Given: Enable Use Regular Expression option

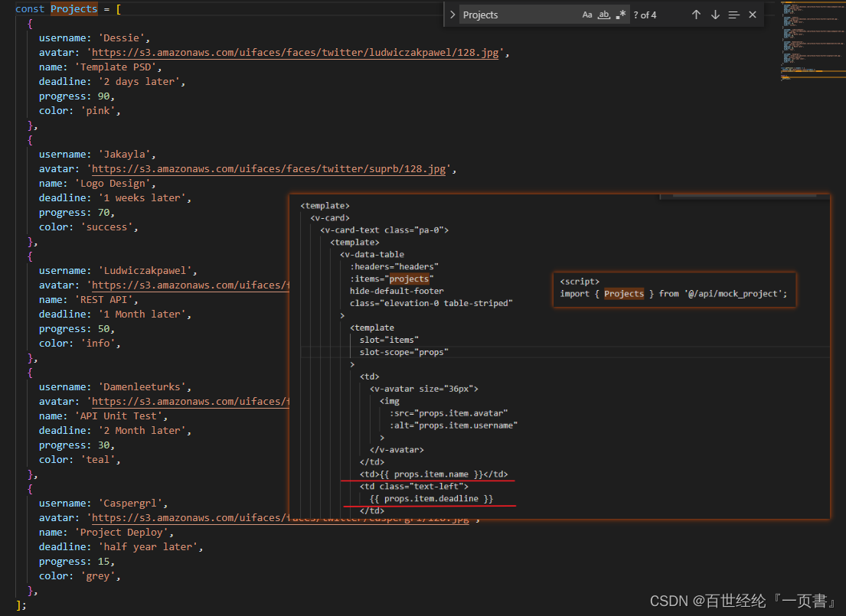Looking at the screenshot, I should pos(621,15).
